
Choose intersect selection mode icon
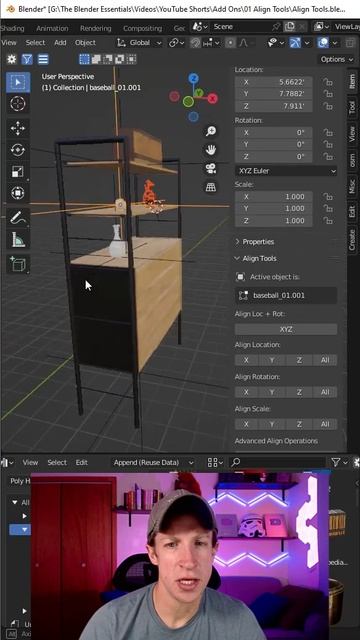131,59
